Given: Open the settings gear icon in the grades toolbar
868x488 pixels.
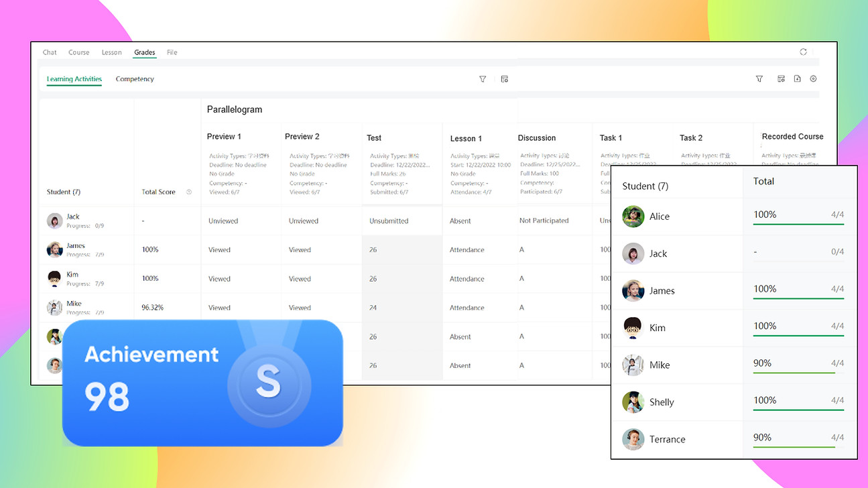Looking at the screenshot, I should (x=813, y=79).
